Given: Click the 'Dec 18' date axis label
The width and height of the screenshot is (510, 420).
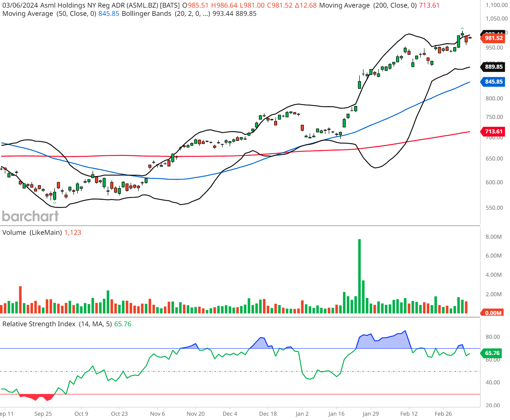Looking at the screenshot, I should click(x=268, y=414).
